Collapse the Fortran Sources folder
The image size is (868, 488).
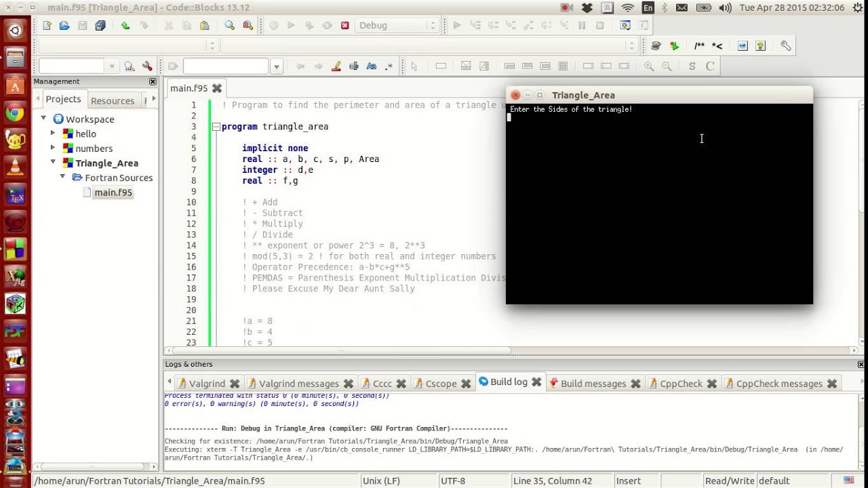pyautogui.click(x=62, y=177)
